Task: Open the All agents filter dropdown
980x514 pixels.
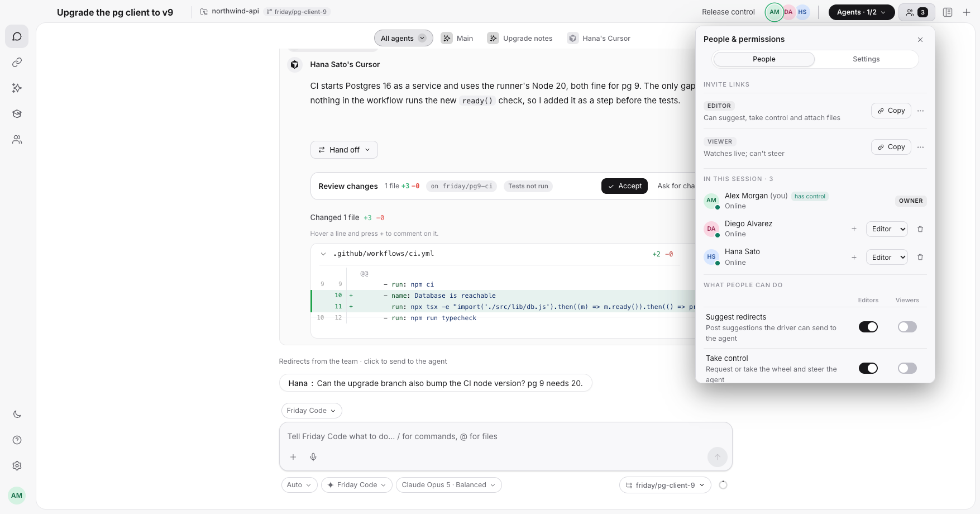Action: coord(403,38)
